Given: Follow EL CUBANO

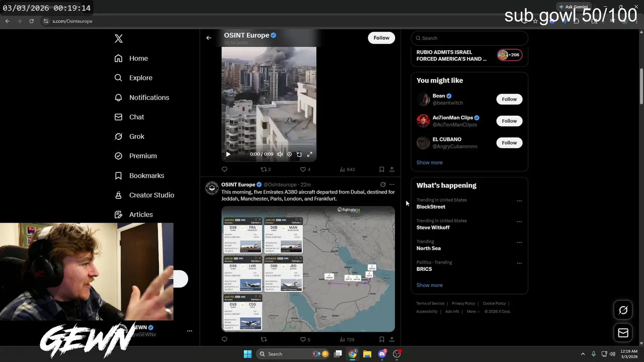Looking at the screenshot, I should [509, 143].
